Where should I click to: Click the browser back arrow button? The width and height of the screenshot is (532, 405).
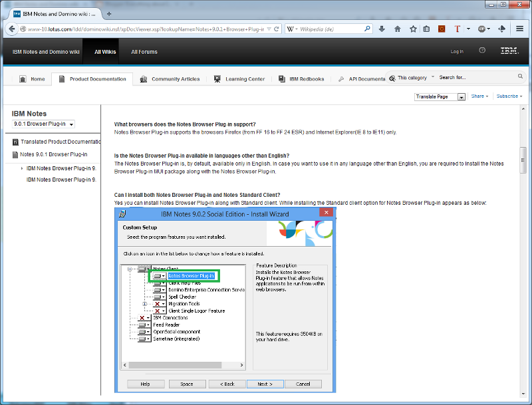pyautogui.click(x=11, y=29)
